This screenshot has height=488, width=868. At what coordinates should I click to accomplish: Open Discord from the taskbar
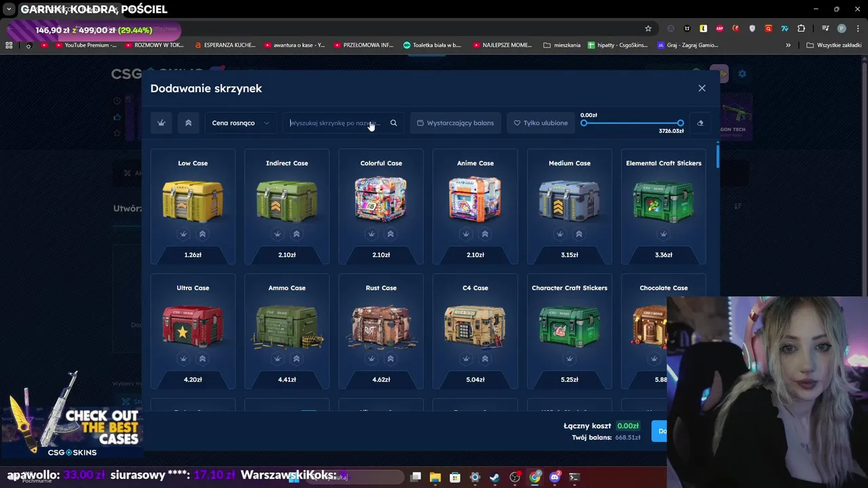coord(555,477)
